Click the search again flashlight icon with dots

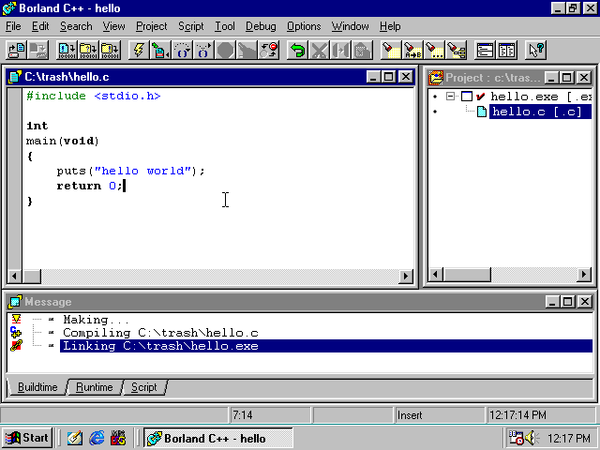click(x=434, y=50)
